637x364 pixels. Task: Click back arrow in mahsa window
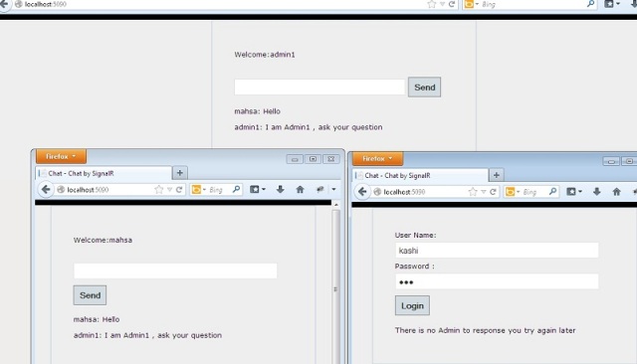[x=46, y=190]
